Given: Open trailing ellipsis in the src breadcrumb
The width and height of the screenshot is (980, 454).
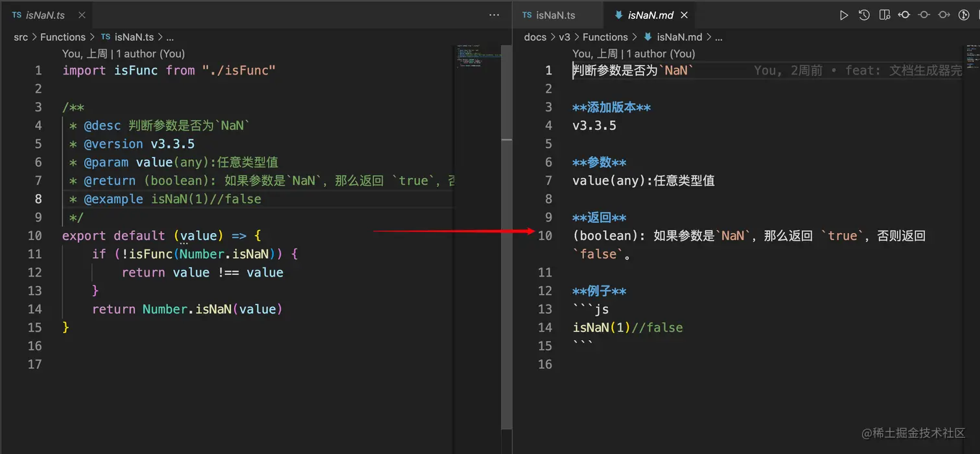Looking at the screenshot, I should pos(170,37).
